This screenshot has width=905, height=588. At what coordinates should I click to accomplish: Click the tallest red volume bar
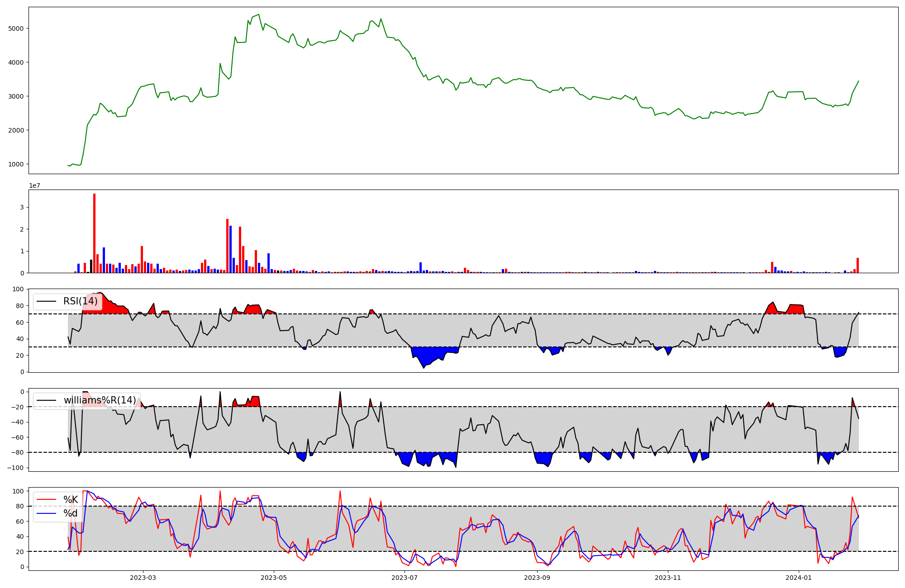[94, 233]
